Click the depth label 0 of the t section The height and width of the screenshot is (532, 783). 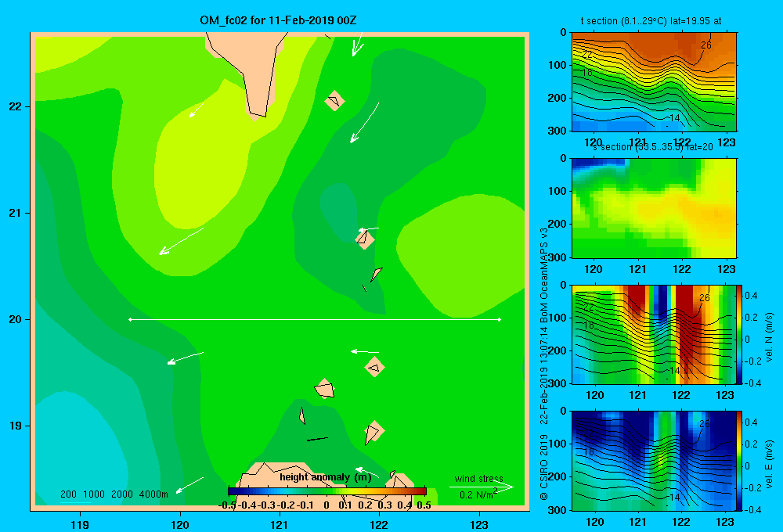563,32
